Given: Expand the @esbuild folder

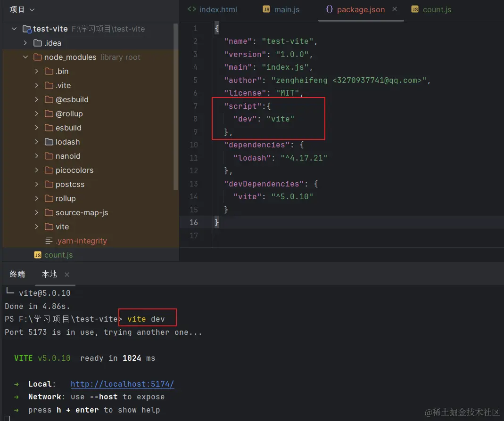Looking at the screenshot, I should click(x=37, y=99).
